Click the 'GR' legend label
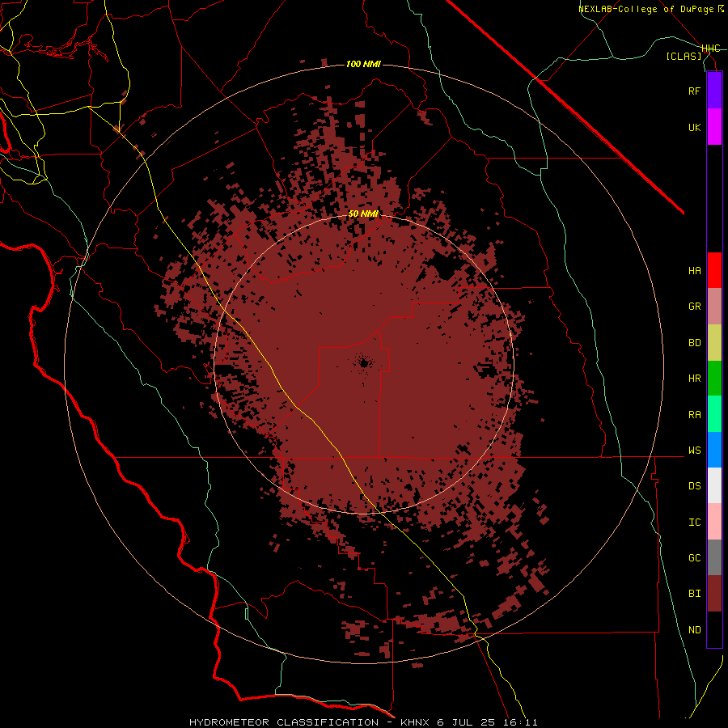Screen dimensions: 728x728 694,307
